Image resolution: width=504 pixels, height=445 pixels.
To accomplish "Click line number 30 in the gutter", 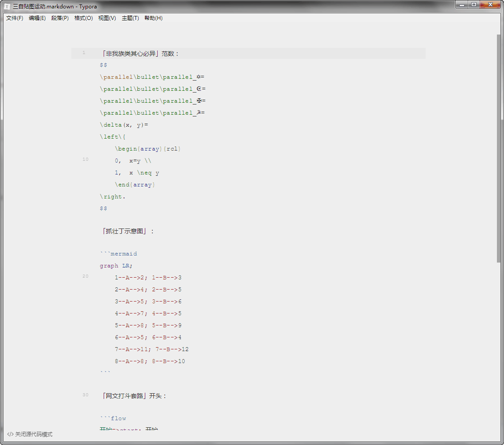I will tap(85, 395).
